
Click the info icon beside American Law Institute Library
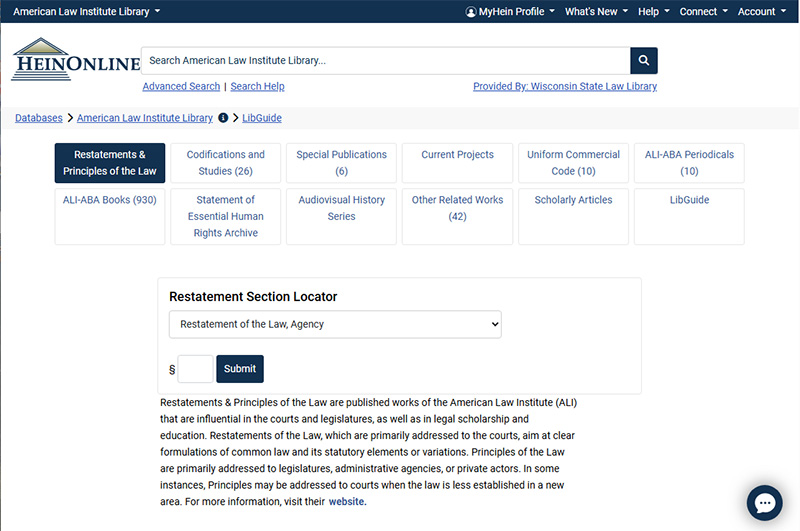(223, 118)
